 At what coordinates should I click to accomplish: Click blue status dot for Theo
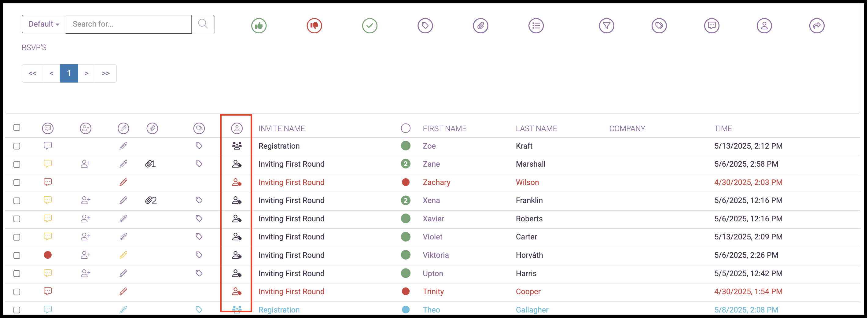[406, 309]
